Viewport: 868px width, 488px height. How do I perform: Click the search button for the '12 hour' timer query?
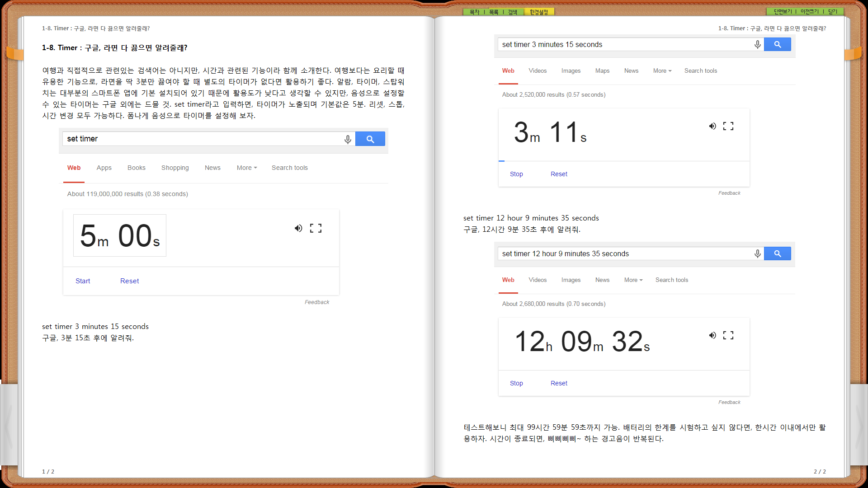click(778, 253)
